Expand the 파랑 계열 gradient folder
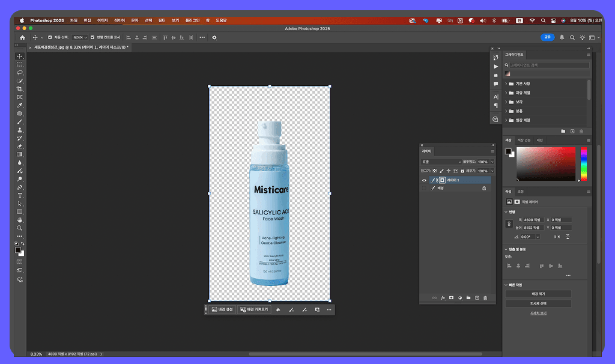 [x=506, y=93]
